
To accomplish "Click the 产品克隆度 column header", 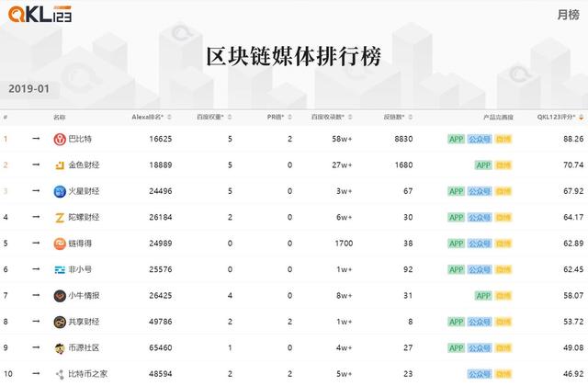I will (x=498, y=118).
